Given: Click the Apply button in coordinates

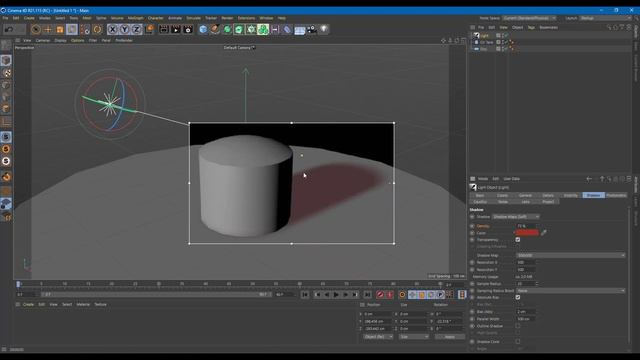Looking at the screenshot, I should point(449,337).
